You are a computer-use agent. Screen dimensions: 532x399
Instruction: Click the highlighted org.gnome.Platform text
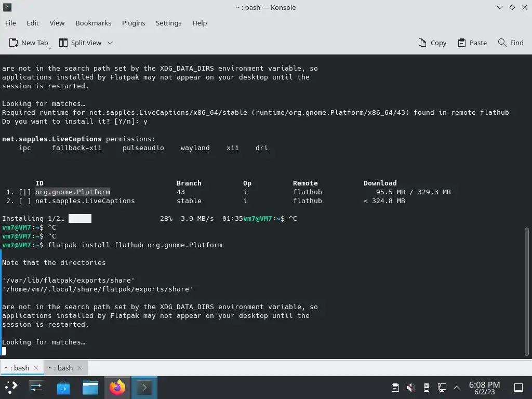pyautogui.click(x=73, y=192)
